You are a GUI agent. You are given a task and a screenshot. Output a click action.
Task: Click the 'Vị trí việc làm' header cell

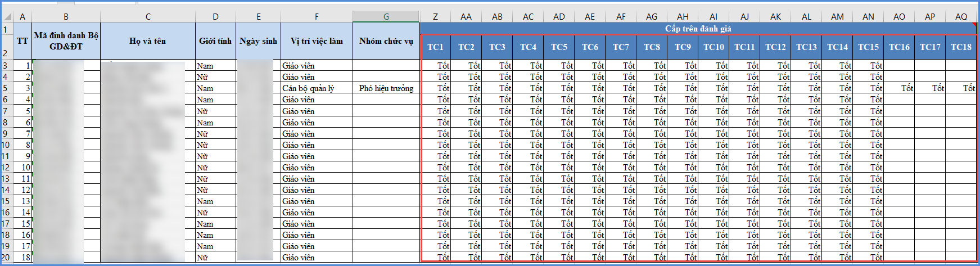317,40
